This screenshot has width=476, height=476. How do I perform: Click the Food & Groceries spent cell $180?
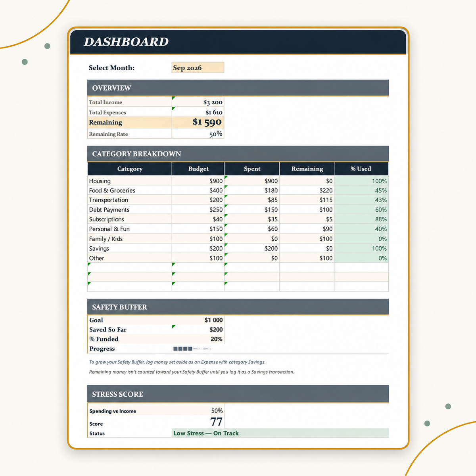click(252, 190)
